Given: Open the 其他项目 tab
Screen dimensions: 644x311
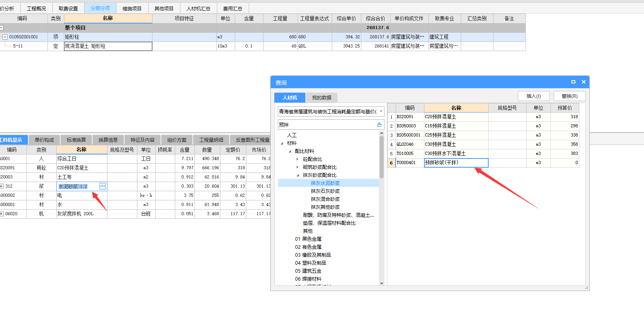Looking at the screenshot, I should coord(164,8).
